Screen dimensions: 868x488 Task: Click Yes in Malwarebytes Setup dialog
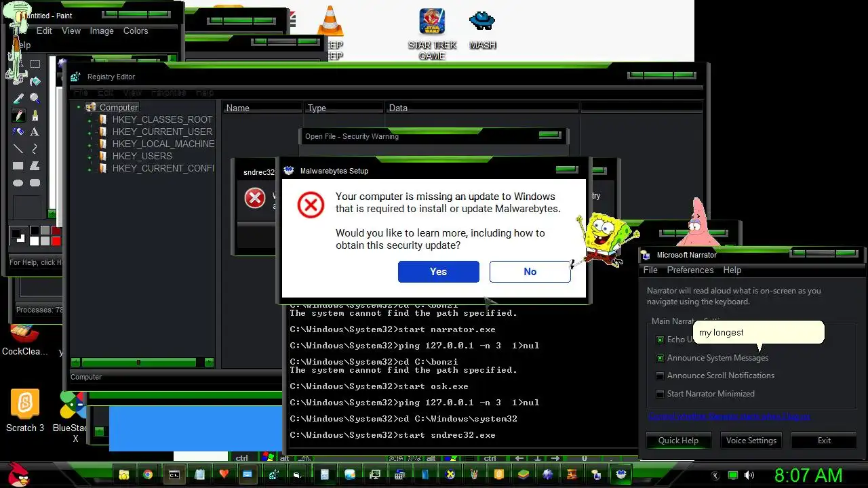click(439, 272)
